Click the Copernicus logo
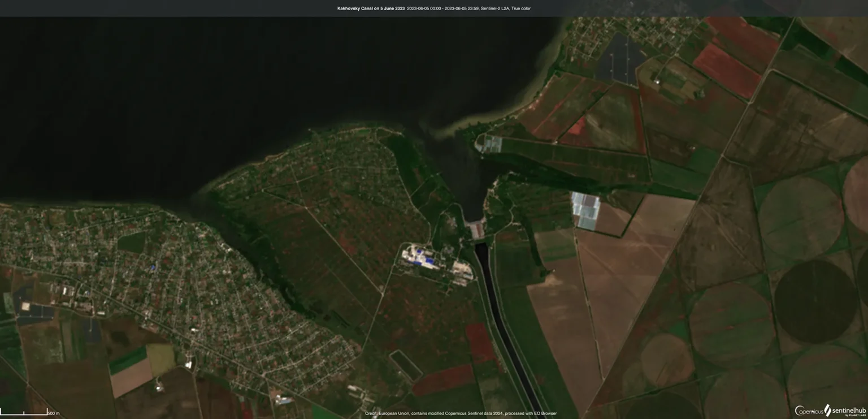Image resolution: width=868 pixels, height=419 pixels. point(808,411)
